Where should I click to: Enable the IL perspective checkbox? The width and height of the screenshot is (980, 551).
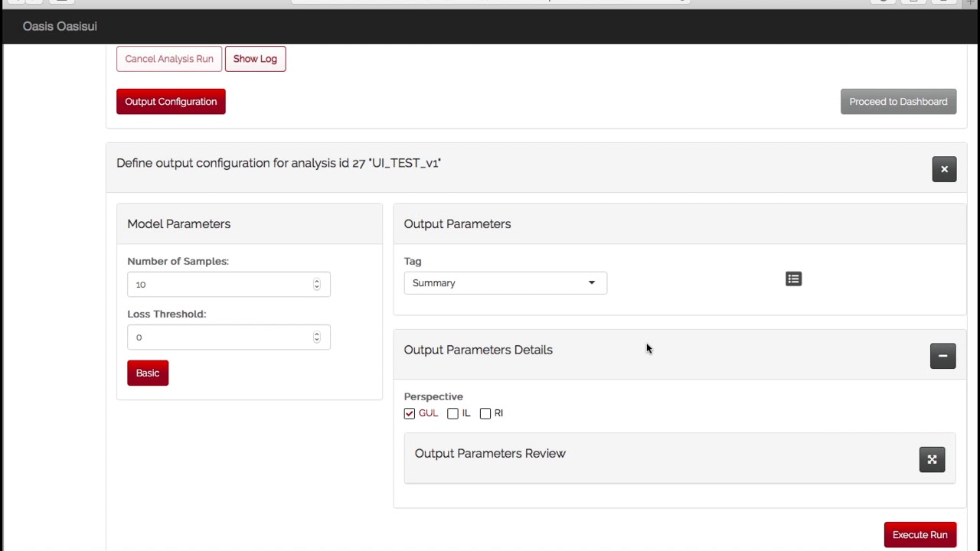pos(452,413)
